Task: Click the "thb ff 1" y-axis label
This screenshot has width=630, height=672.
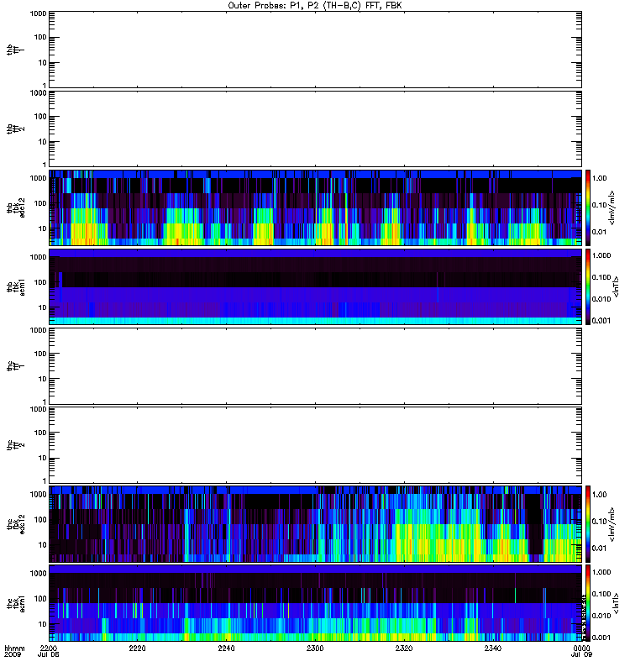Action: [x=15, y=50]
